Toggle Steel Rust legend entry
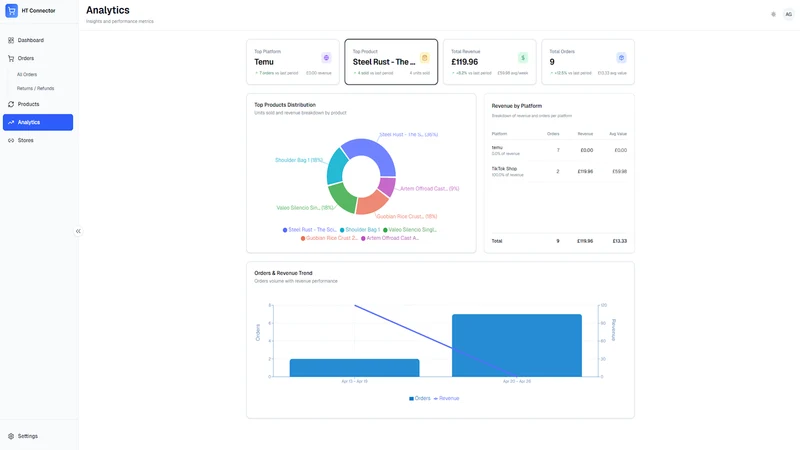800x450 pixels. (310, 230)
